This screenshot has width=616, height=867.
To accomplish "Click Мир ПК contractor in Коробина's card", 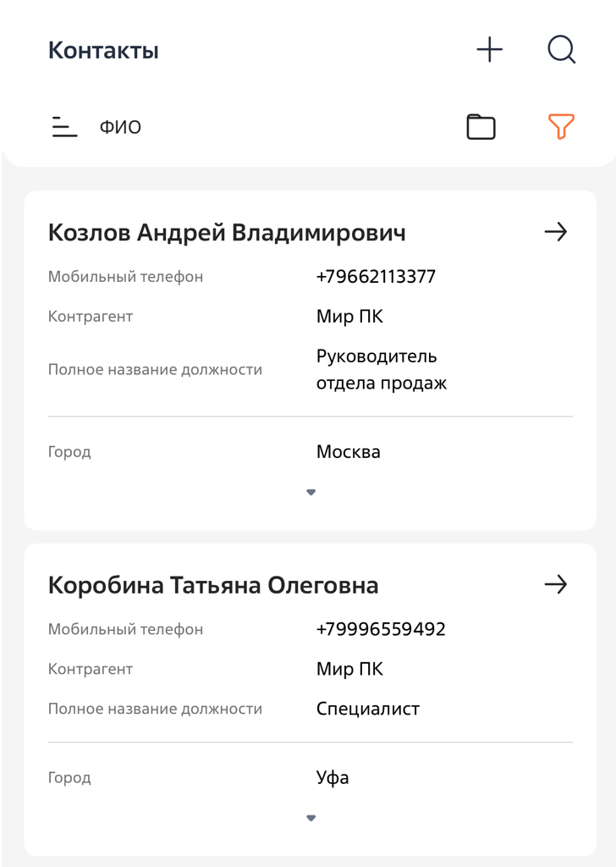I will [x=349, y=669].
